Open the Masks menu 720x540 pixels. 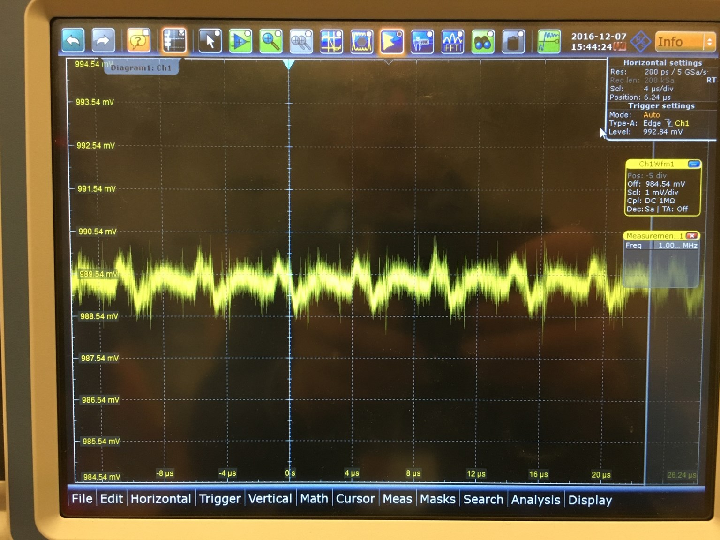tap(438, 499)
